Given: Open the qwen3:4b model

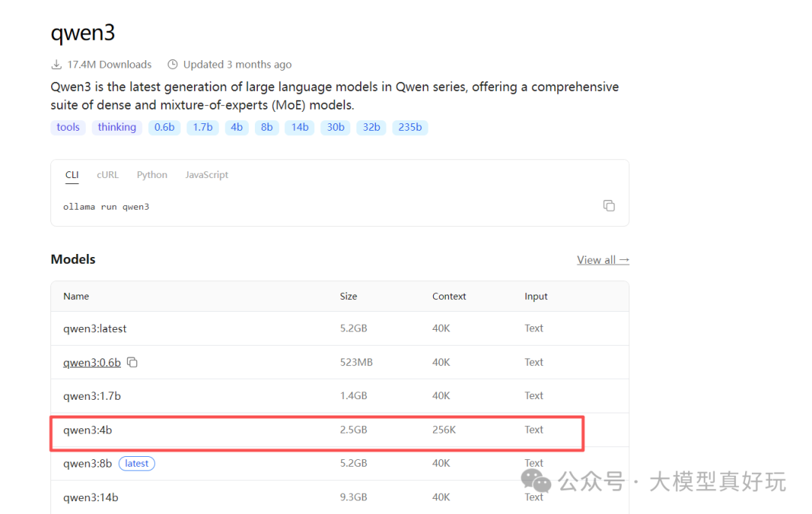Looking at the screenshot, I should [x=87, y=430].
